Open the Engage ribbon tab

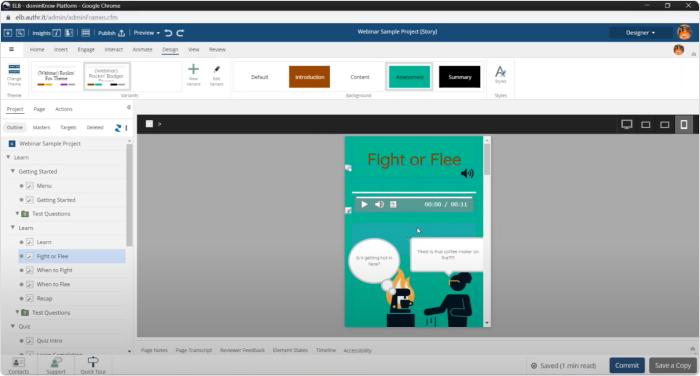pyautogui.click(x=86, y=50)
